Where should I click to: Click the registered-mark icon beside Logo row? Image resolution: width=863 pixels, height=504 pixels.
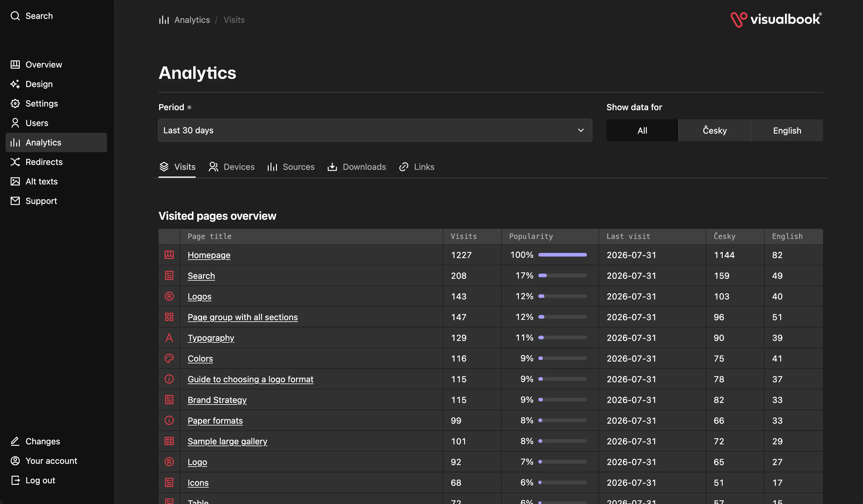coord(169,462)
